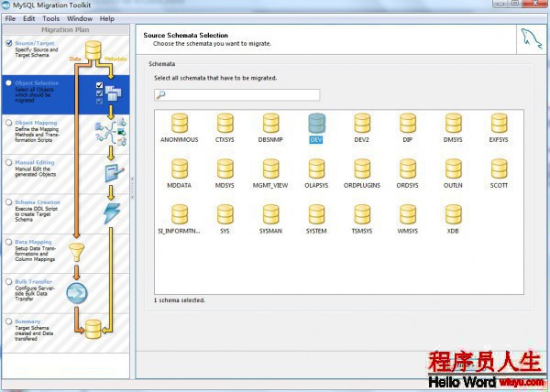Click the Source/Target step title

point(35,43)
